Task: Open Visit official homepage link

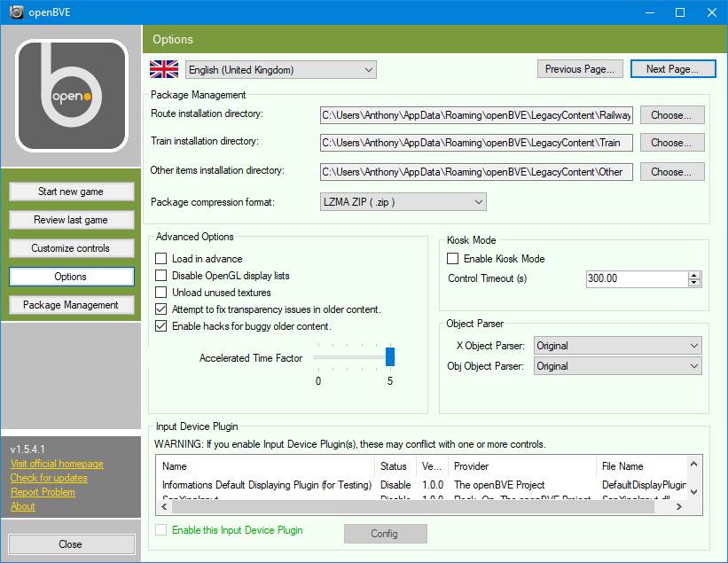Action: [57, 464]
